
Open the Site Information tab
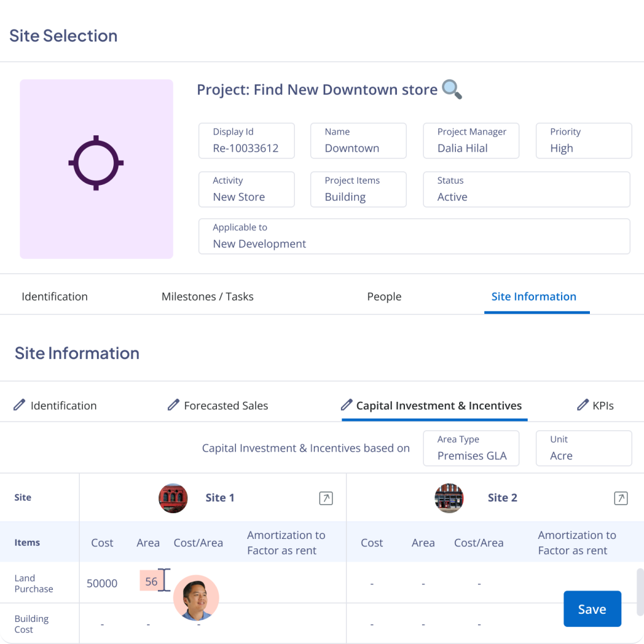coord(534,296)
